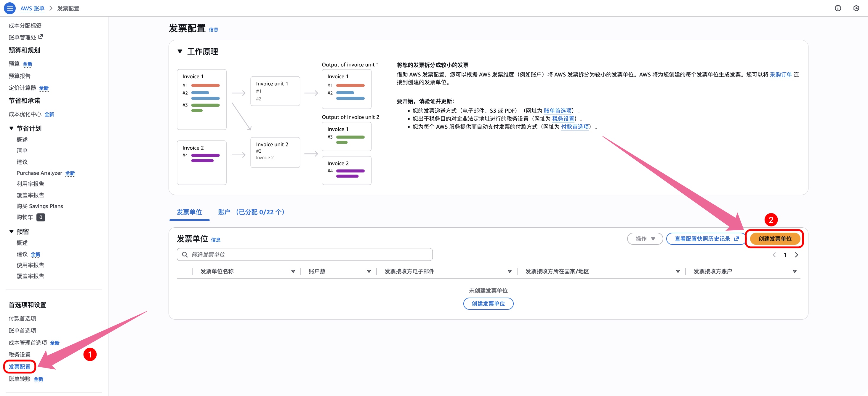Sort by 发票接收方电子邮件 column arrow
Viewport: 868px width, 396px height.
pos(510,271)
